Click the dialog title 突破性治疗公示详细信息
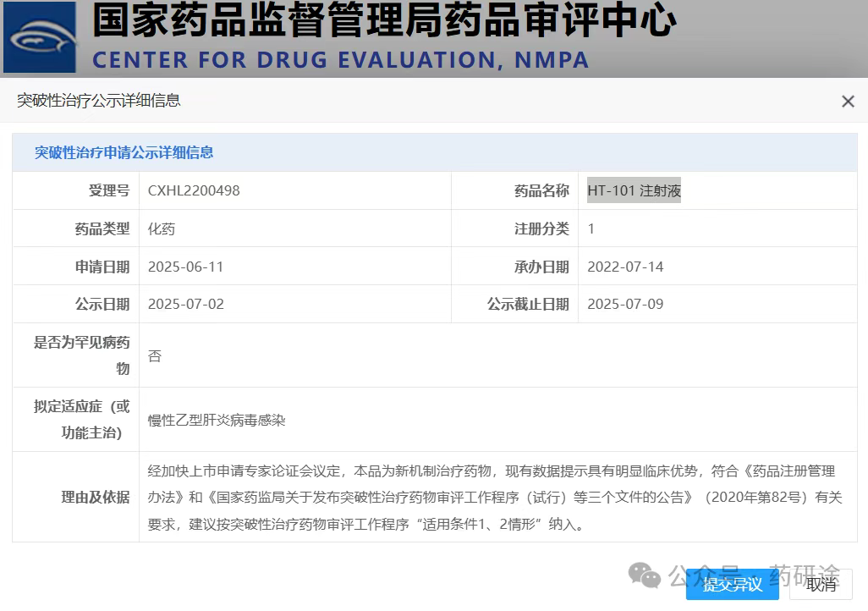Screen dimensions: 868x611 coord(98,100)
